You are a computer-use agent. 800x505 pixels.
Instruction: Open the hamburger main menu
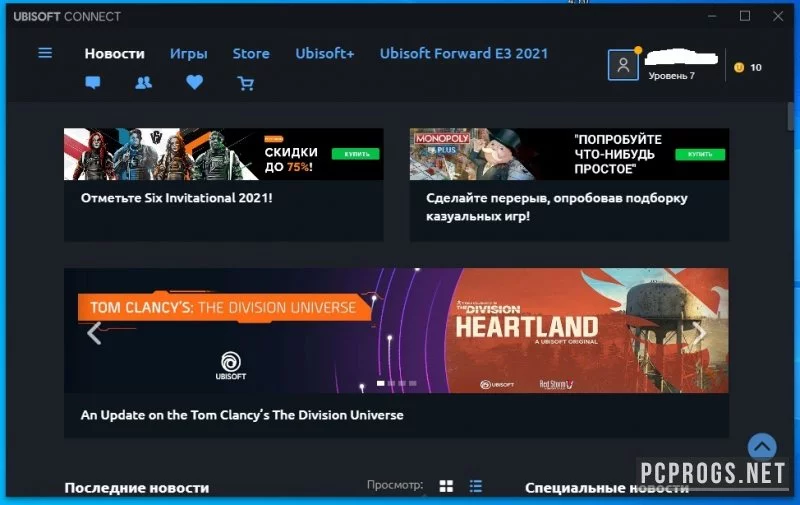(45, 53)
